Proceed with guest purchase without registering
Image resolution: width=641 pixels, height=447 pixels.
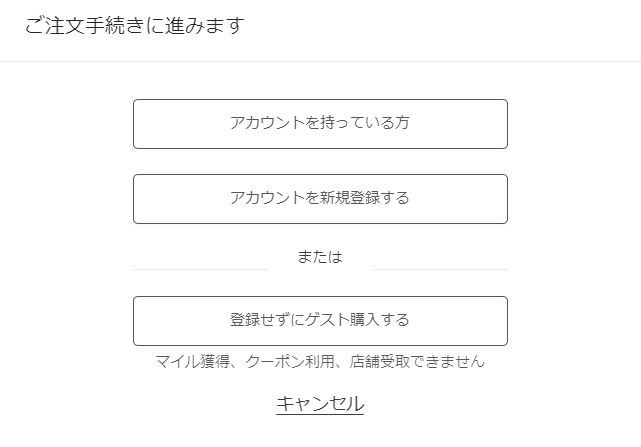pos(320,320)
